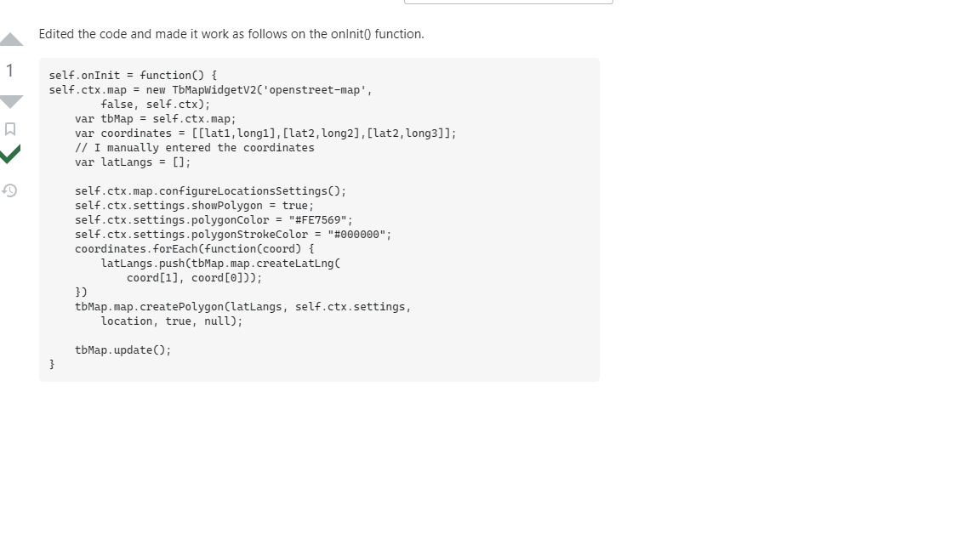
Task: Open the answer timeline via clock icon
Action: tap(10, 190)
